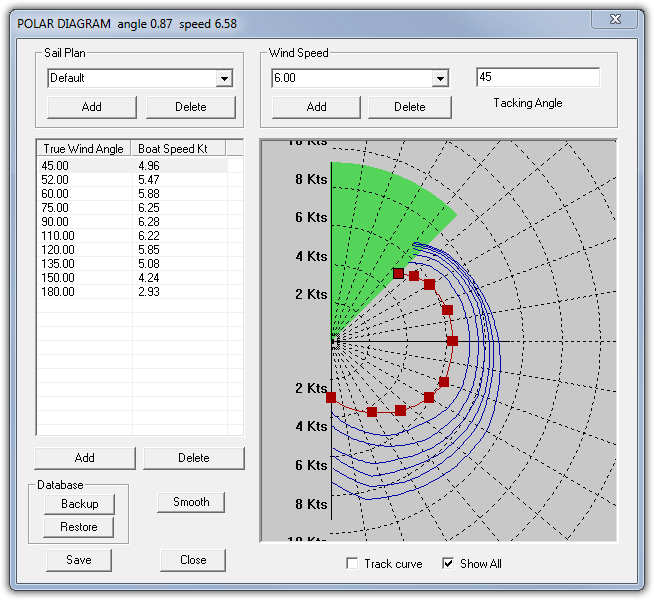Open the Sail Plan dropdown arrow

click(224, 78)
